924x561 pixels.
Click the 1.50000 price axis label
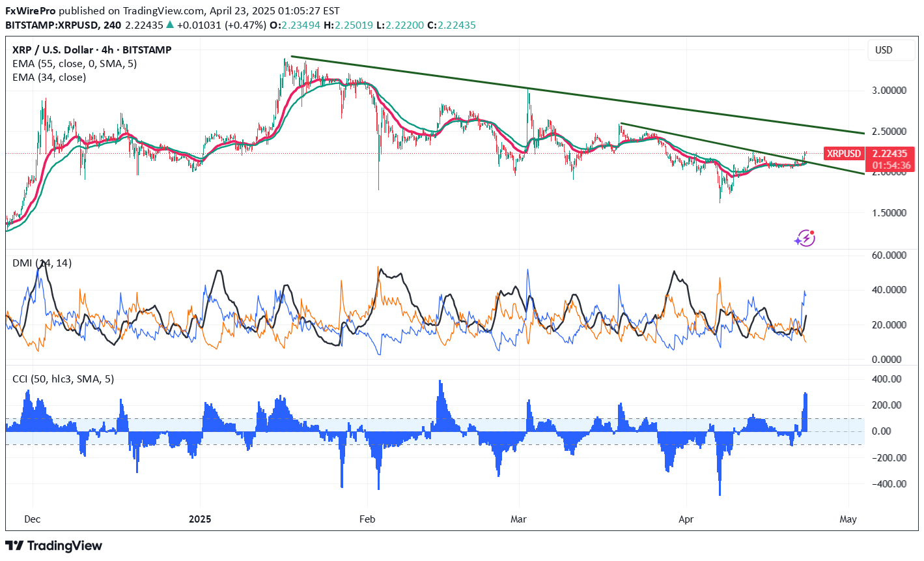(x=889, y=212)
